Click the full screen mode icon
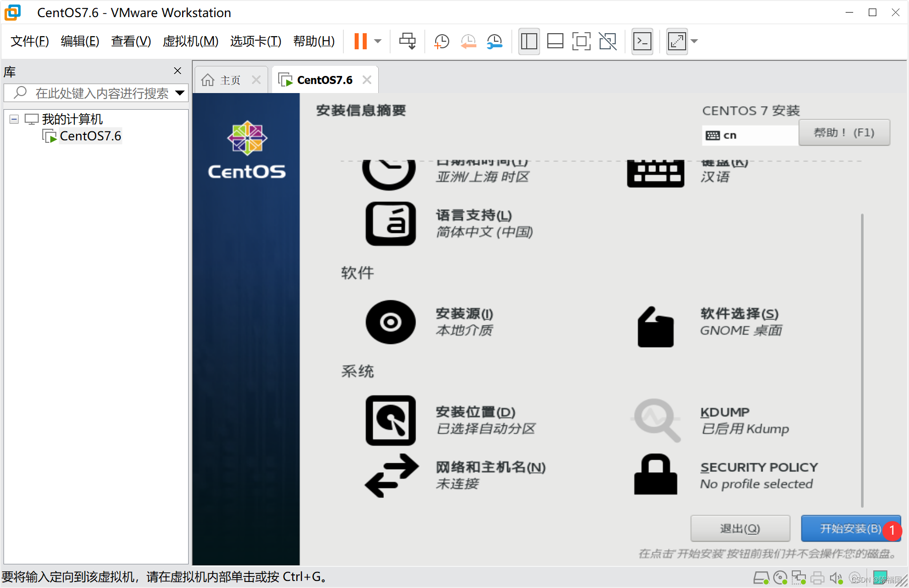This screenshot has width=909, height=588. pos(581,41)
